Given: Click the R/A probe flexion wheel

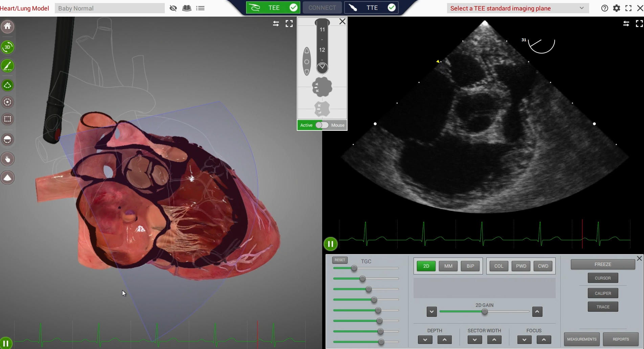Looking at the screenshot, I should tap(322, 87).
